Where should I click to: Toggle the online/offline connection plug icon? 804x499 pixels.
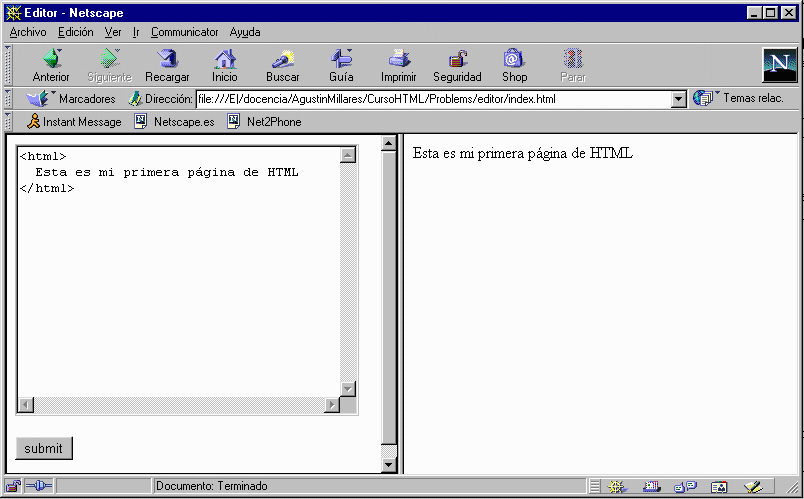click(x=39, y=486)
